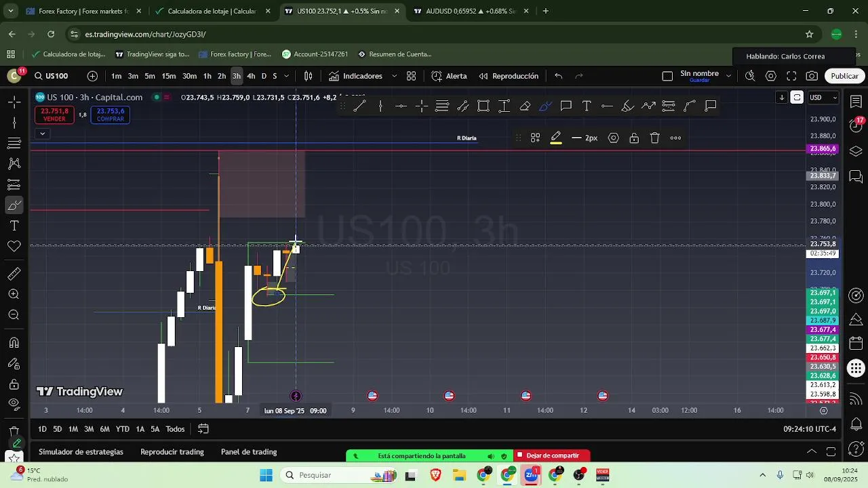868x488 pixels.
Task: Open drawing settings hexagon icon
Action: coord(614,138)
